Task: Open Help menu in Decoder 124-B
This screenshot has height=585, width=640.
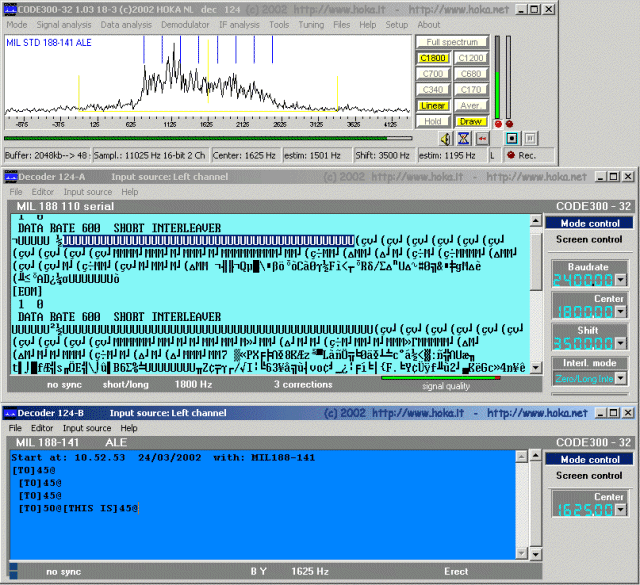Action: coord(129,428)
